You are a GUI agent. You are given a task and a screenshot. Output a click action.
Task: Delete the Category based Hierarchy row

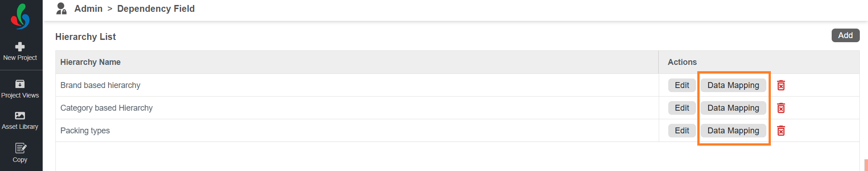pos(781,108)
